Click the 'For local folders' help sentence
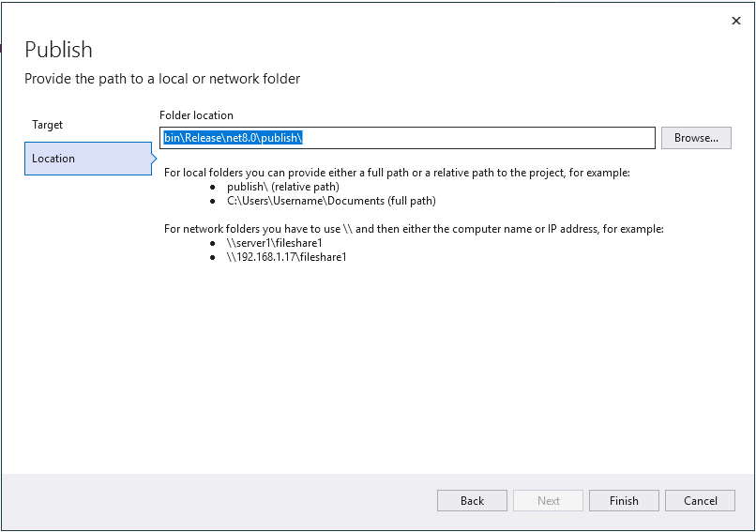 [x=397, y=173]
